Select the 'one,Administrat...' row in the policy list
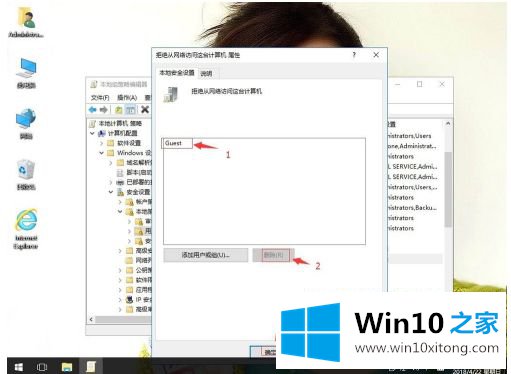The width and height of the screenshot is (511, 374). (412, 146)
